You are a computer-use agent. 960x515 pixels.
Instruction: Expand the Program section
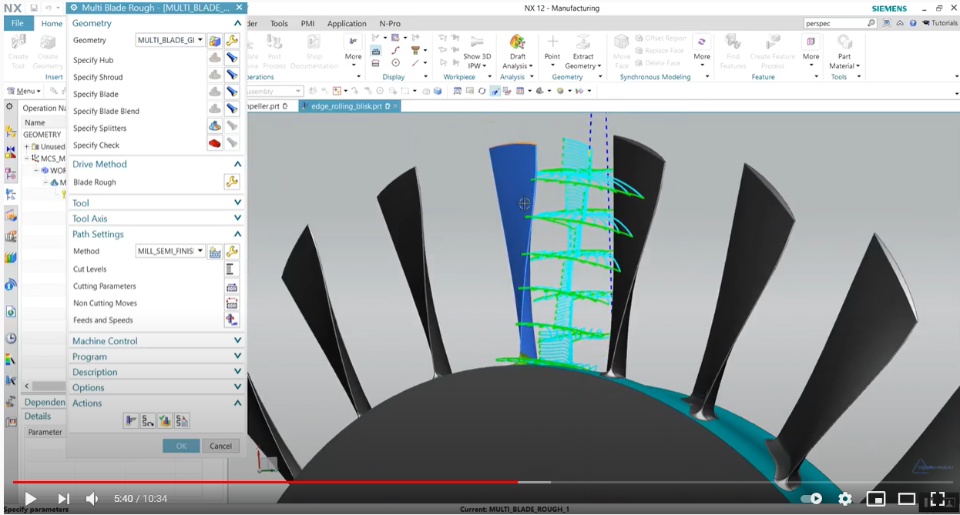238,356
